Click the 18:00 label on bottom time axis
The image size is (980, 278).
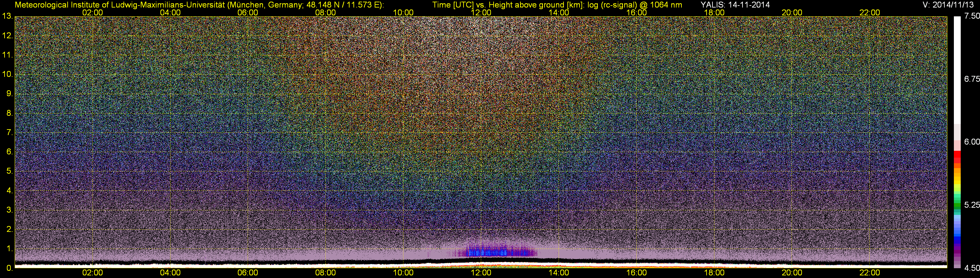click(x=714, y=273)
